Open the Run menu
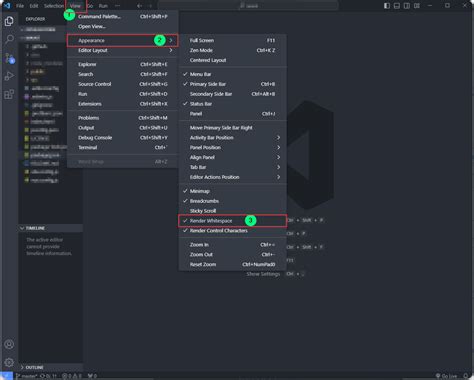Image resolution: width=474 pixels, height=380 pixels. [x=103, y=6]
